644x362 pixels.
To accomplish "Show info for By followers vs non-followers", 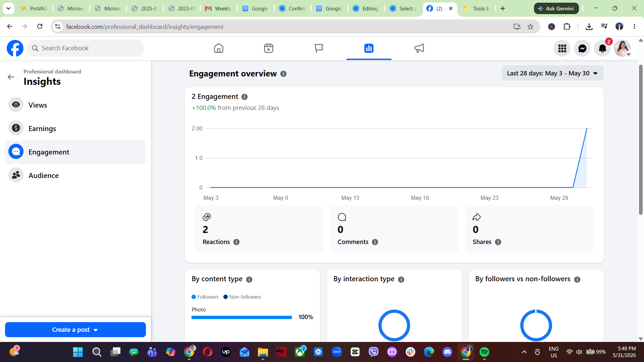I will [x=577, y=280].
